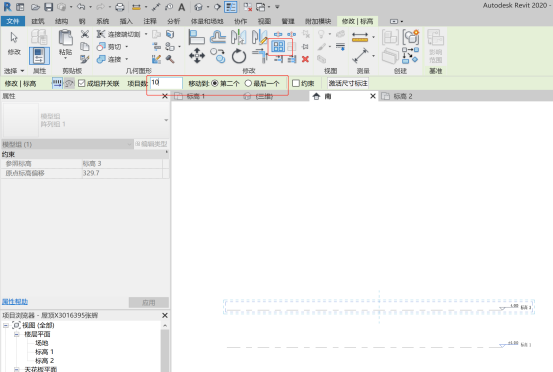
Task: Click the 应用 apply button
Action: click(148, 303)
